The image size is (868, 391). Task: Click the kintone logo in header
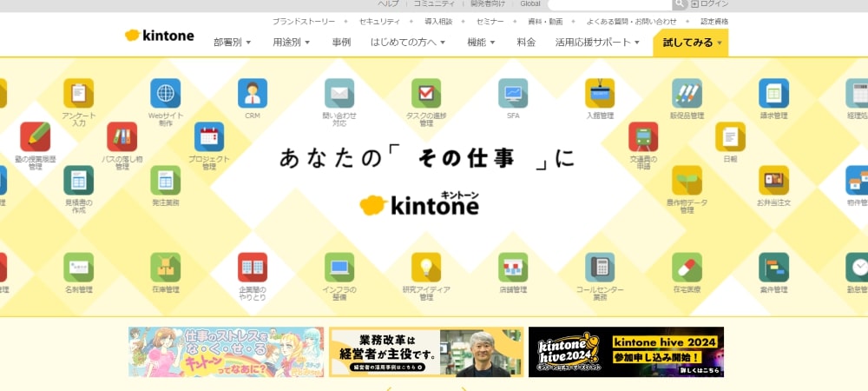click(x=160, y=36)
